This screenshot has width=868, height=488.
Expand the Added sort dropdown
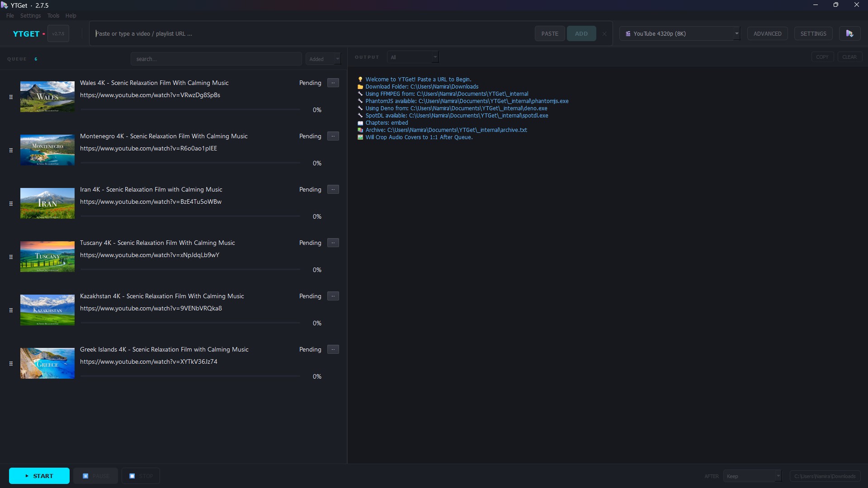(323, 59)
